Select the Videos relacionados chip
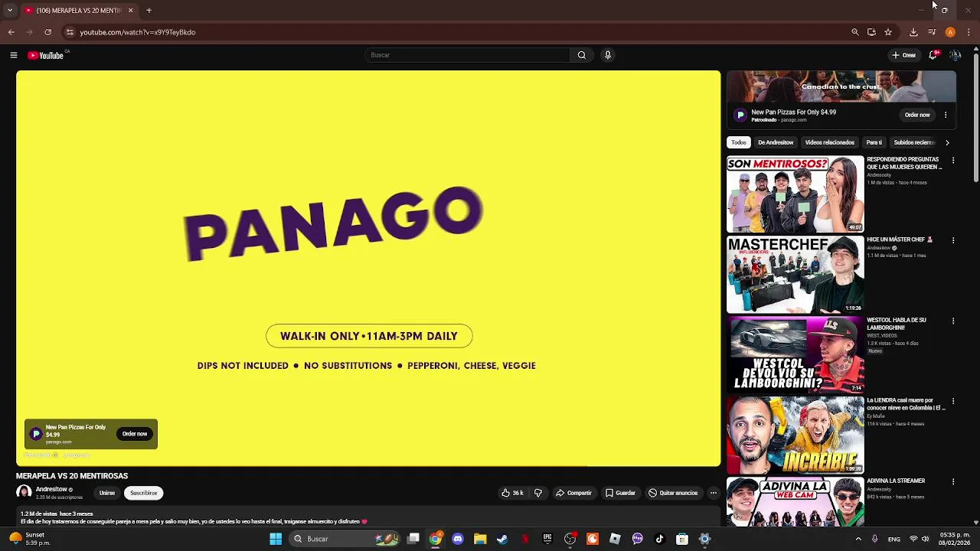Viewport: 980px width, 551px height. [x=829, y=142]
